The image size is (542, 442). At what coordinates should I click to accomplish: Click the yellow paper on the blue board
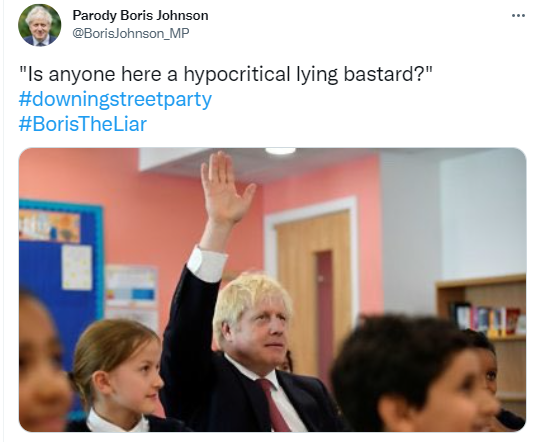pyautogui.click(x=77, y=267)
